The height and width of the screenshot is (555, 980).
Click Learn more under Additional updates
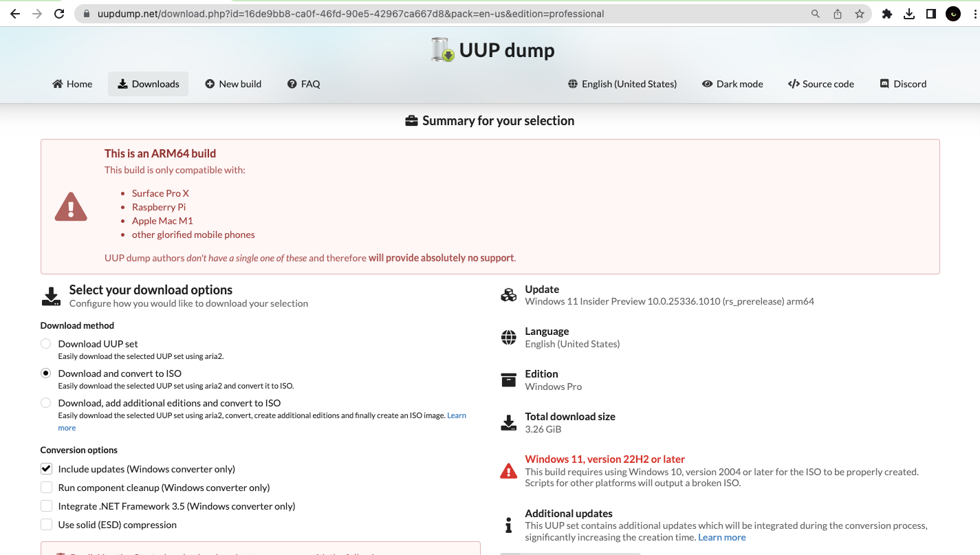coord(721,538)
